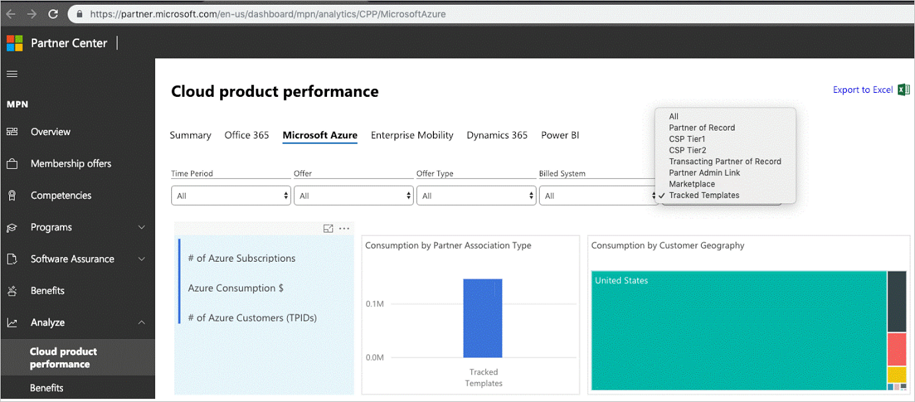The height and width of the screenshot is (402, 915).
Task: Click the Overview sidebar icon
Action: [12, 132]
